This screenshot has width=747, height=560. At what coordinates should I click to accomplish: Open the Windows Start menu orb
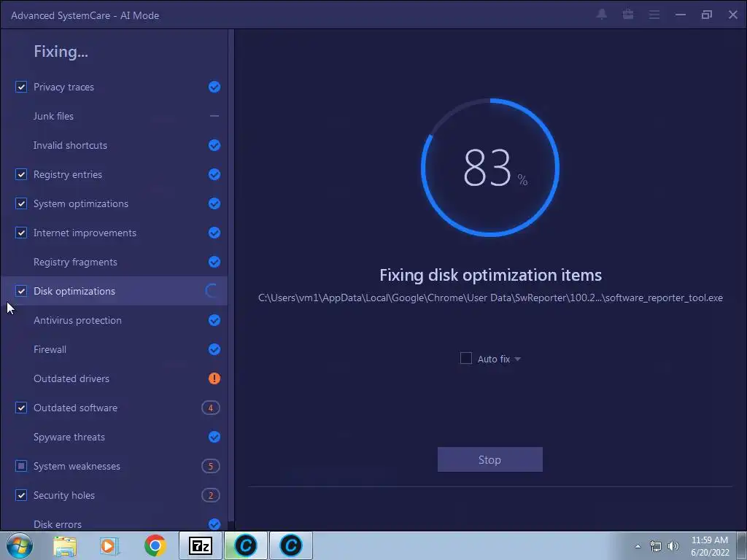click(x=20, y=545)
